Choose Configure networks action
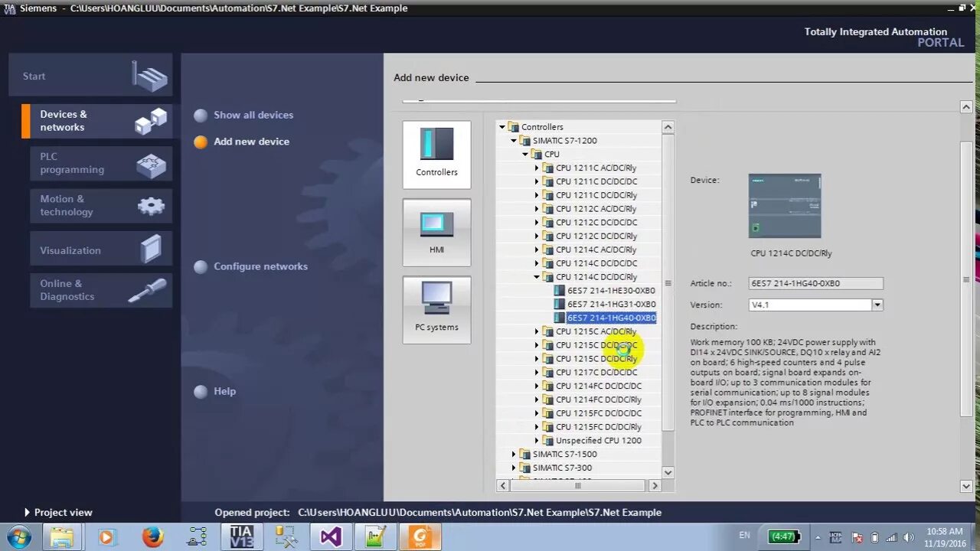This screenshot has width=980, height=551. 260,266
